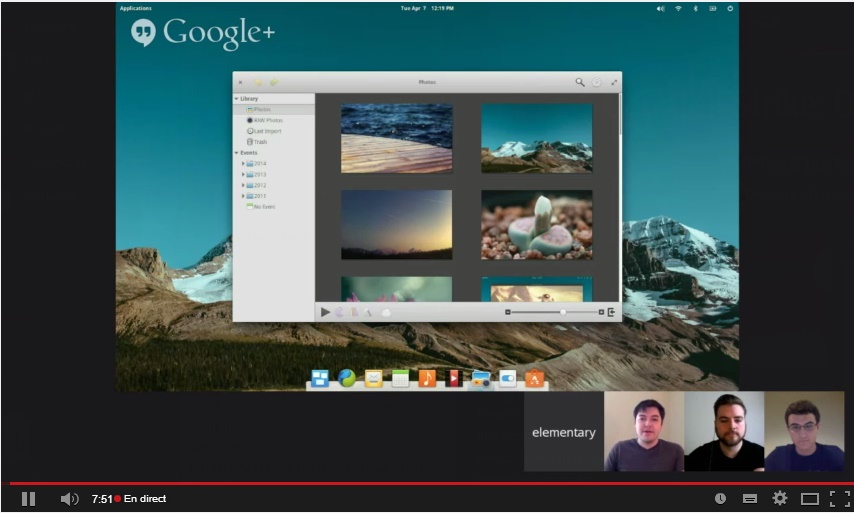Collapse the Events section in sidebar
854x513 pixels.
point(236,153)
